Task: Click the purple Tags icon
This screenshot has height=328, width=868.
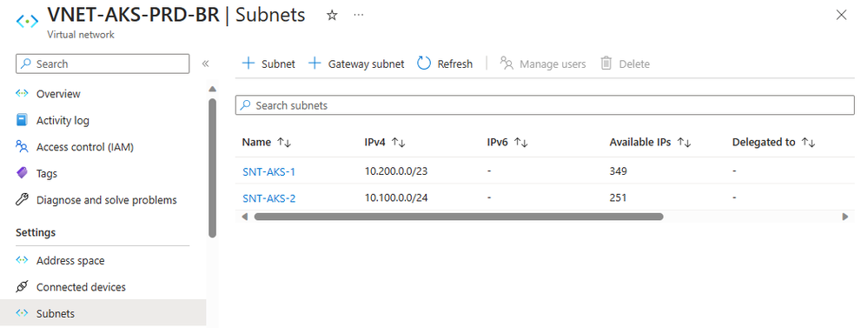Action: [22, 173]
